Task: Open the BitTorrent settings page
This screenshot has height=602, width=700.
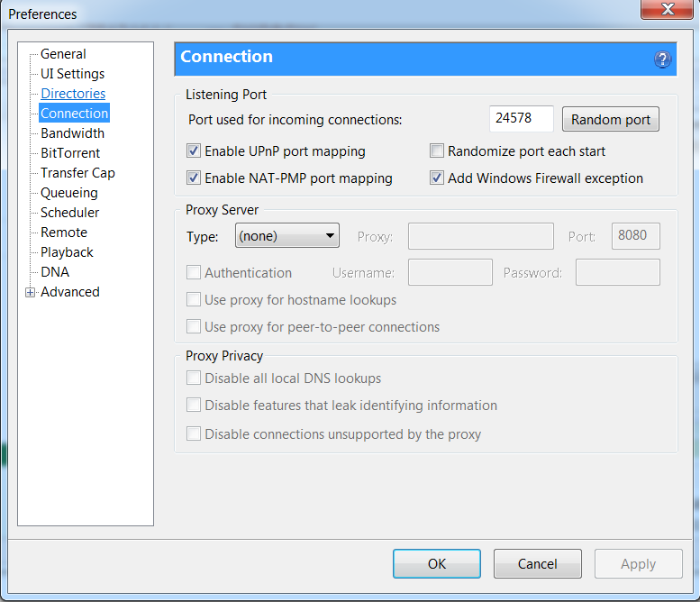Action: pos(70,153)
